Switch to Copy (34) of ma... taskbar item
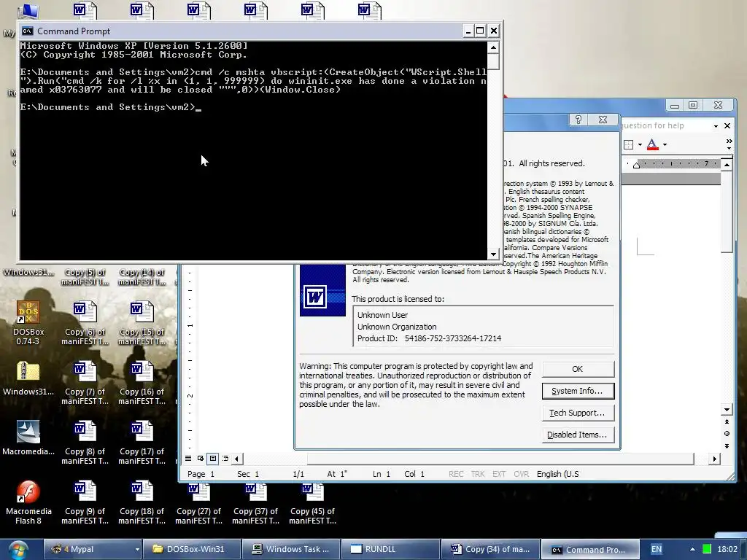The width and height of the screenshot is (747, 560). tap(489, 549)
